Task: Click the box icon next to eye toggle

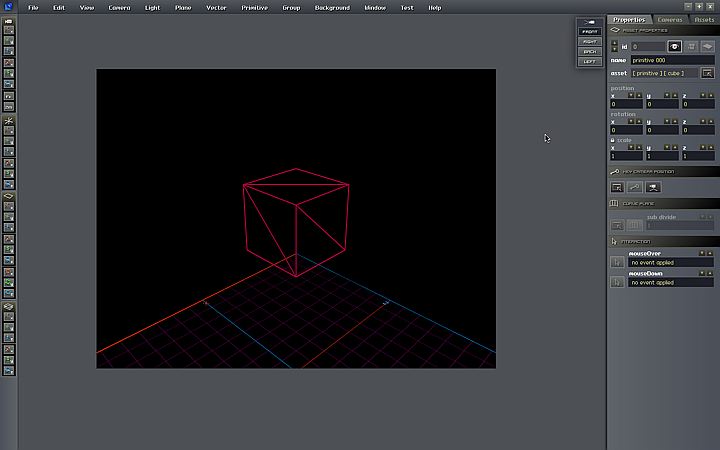Action: (x=691, y=46)
